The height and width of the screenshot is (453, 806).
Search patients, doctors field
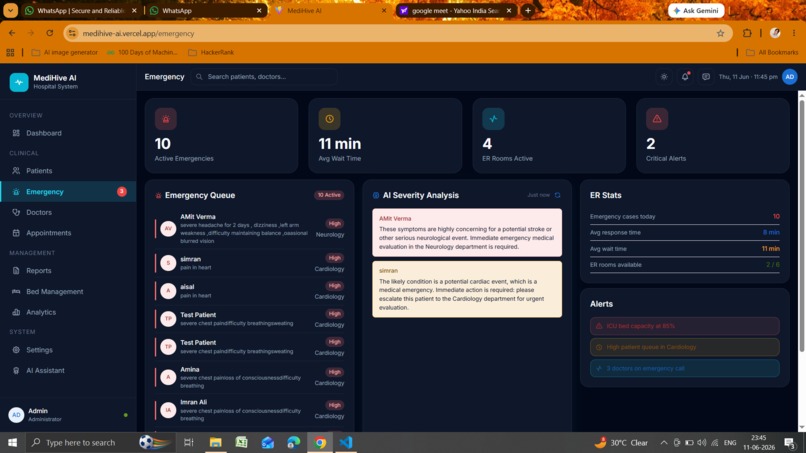click(265, 77)
